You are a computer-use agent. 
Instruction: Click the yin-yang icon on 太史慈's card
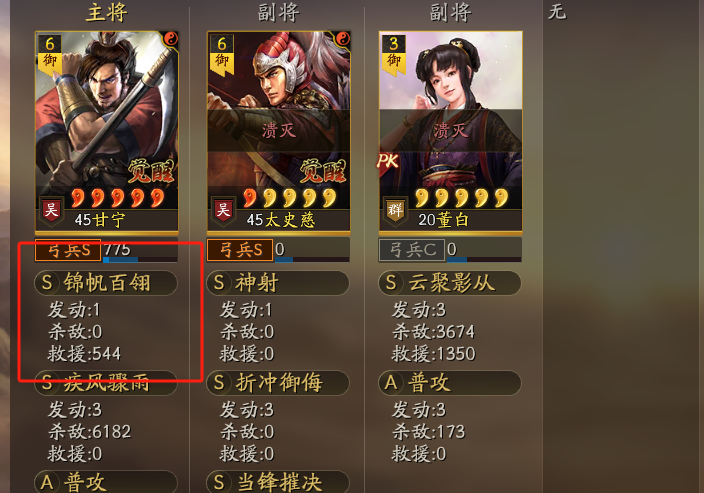tap(342, 39)
